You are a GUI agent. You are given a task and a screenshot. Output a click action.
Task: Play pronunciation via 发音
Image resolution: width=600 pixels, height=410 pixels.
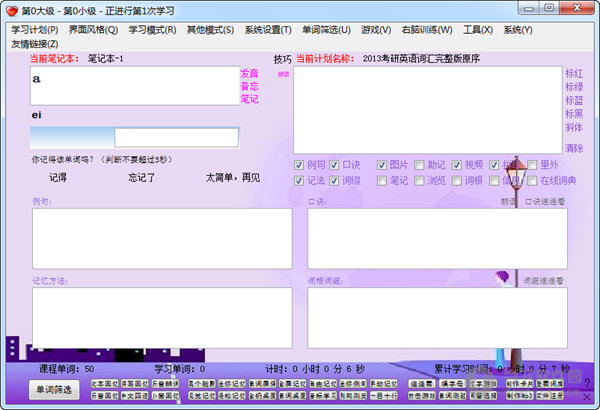point(249,74)
